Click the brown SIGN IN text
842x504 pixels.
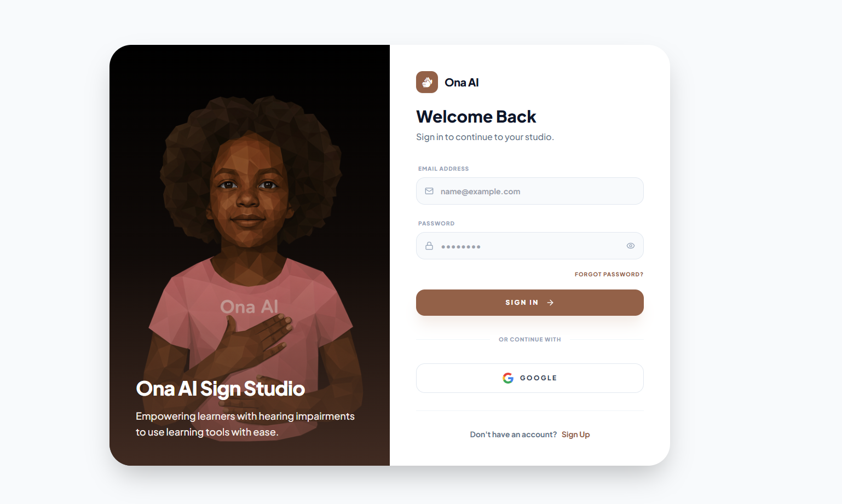click(522, 303)
